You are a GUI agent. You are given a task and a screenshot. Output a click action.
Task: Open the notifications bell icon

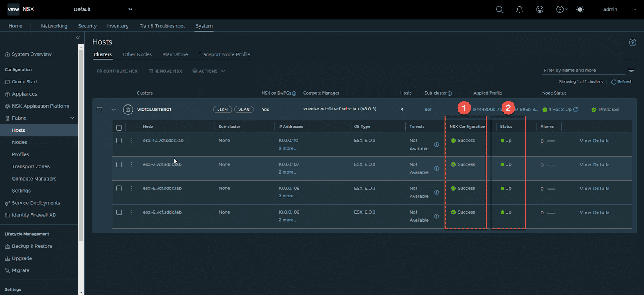tap(520, 10)
